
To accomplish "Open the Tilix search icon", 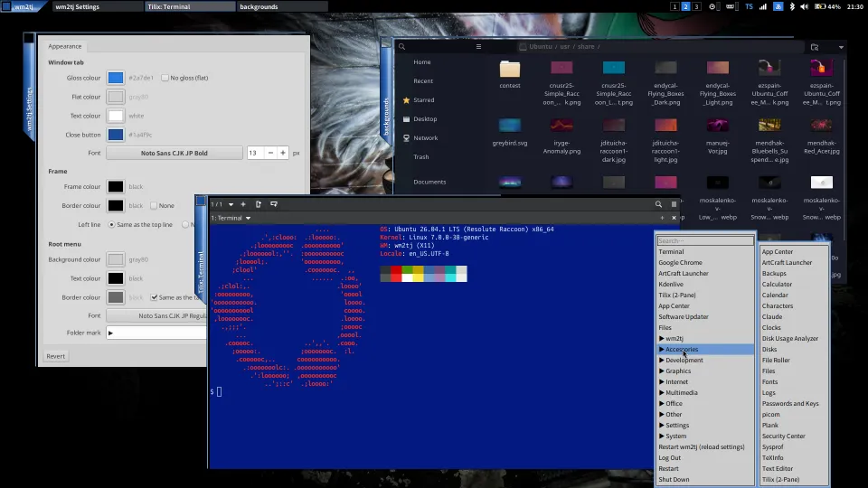I will (x=658, y=204).
